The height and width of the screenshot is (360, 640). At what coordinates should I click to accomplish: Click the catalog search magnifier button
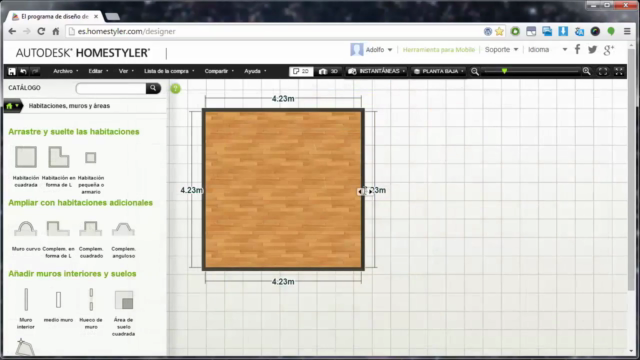pyautogui.click(x=153, y=88)
